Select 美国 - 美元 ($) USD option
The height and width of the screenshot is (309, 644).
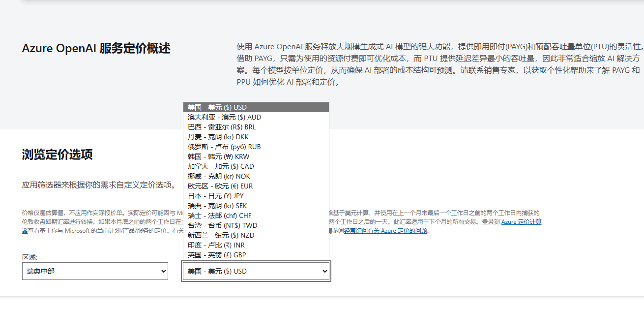(256, 107)
